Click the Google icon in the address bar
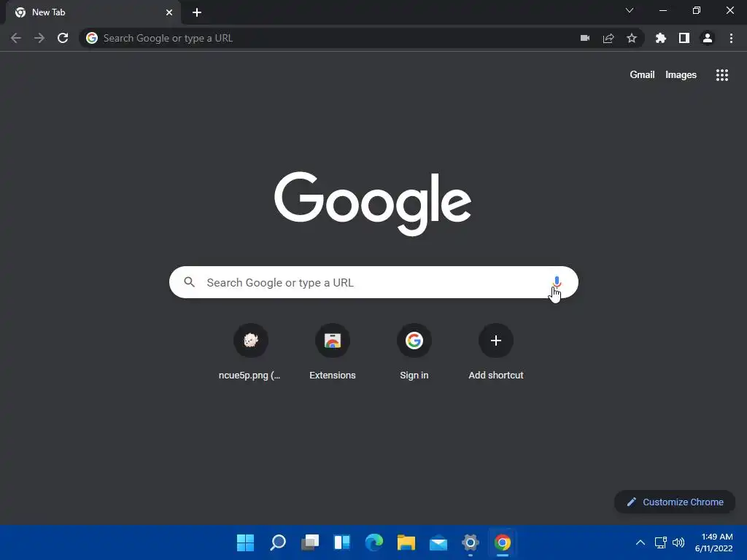Viewport: 747px width, 560px height. [92, 38]
